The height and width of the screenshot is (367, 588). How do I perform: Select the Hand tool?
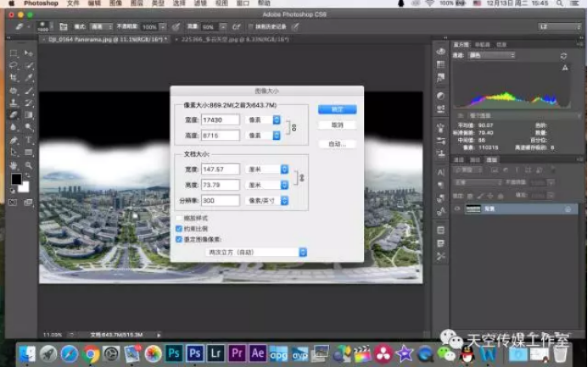[x=14, y=164]
